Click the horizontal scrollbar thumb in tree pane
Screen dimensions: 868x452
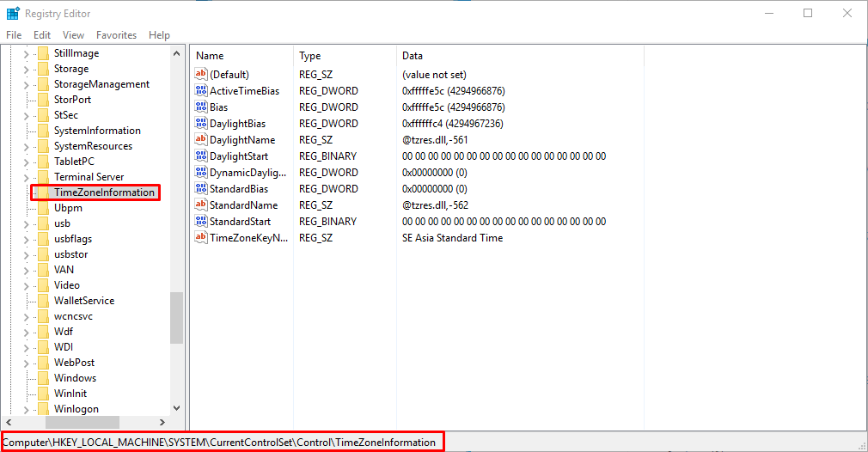click(x=82, y=422)
